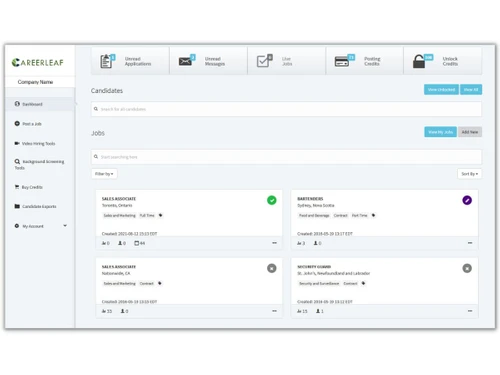The width and height of the screenshot is (500, 375).
Task: Click Post a Job plus icon
Action: pyautogui.click(x=17, y=123)
